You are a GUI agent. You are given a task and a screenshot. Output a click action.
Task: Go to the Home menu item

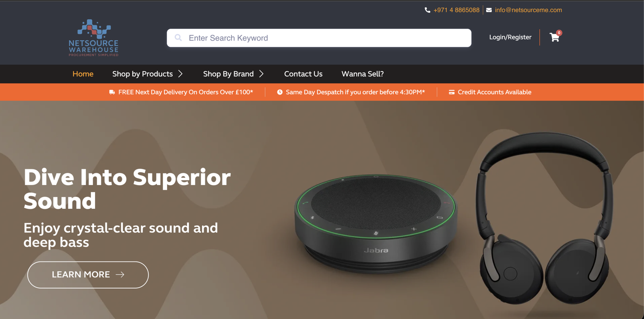(x=83, y=74)
